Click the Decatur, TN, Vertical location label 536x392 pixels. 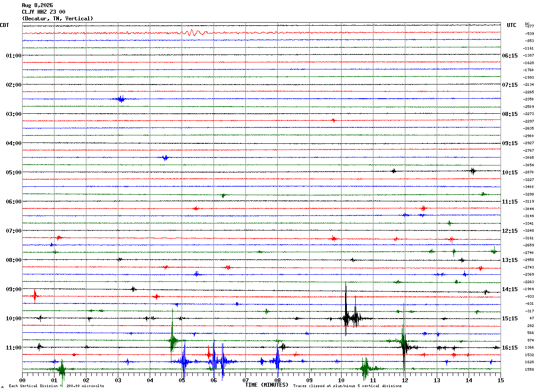pyautogui.click(x=58, y=19)
